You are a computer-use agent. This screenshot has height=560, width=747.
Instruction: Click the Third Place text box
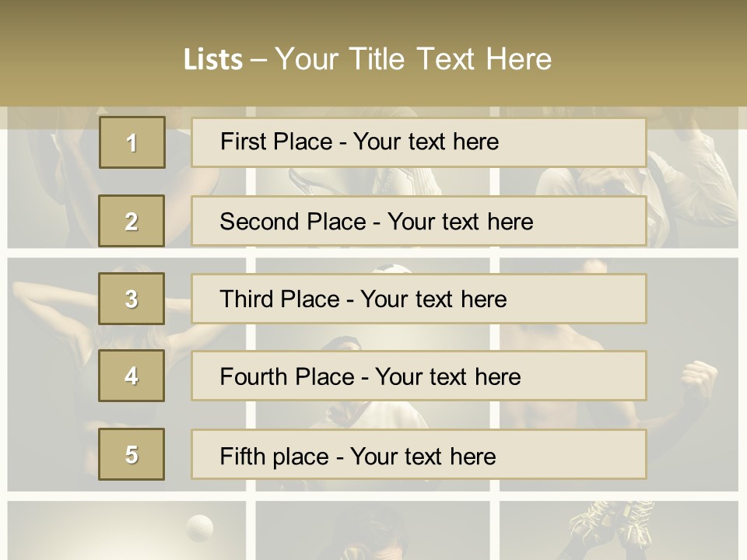point(418,299)
